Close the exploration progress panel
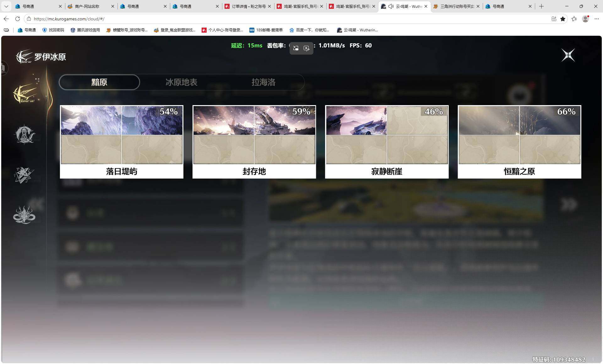This screenshot has height=364, width=603. (x=568, y=55)
